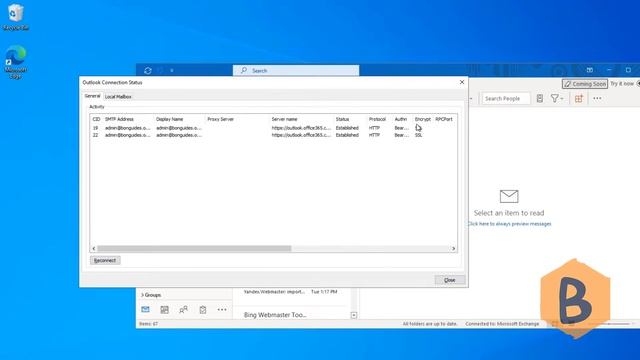The width and height of the screenshot is (640, 360).
Task: Switch to Mail view icon
Action: click(x=145, y=309)
